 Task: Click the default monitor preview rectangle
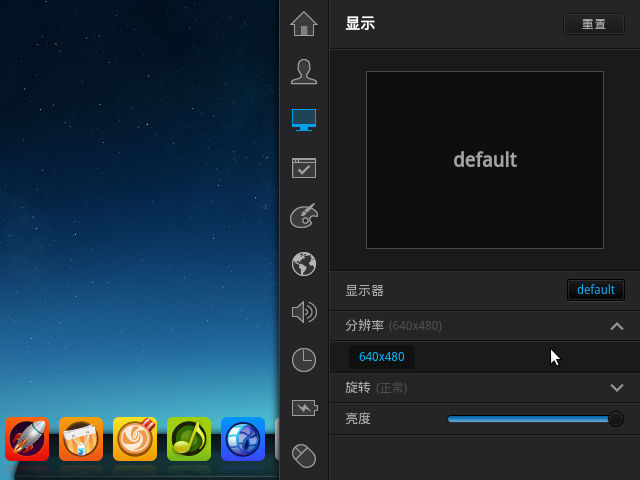pos(485,160)
